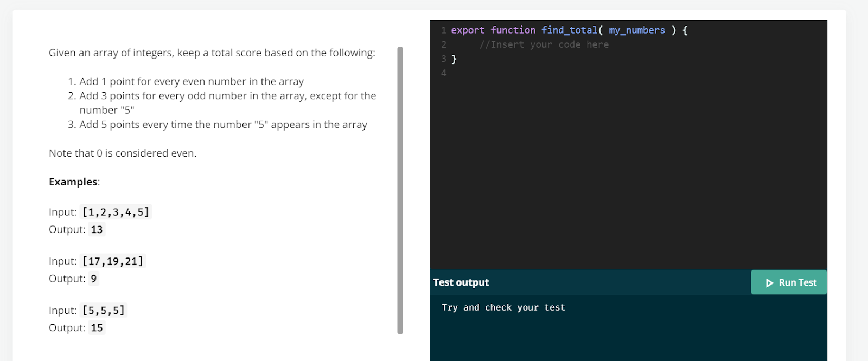Select the [17,19,21] example input
The image size is (868, 361).
point(113,261)
